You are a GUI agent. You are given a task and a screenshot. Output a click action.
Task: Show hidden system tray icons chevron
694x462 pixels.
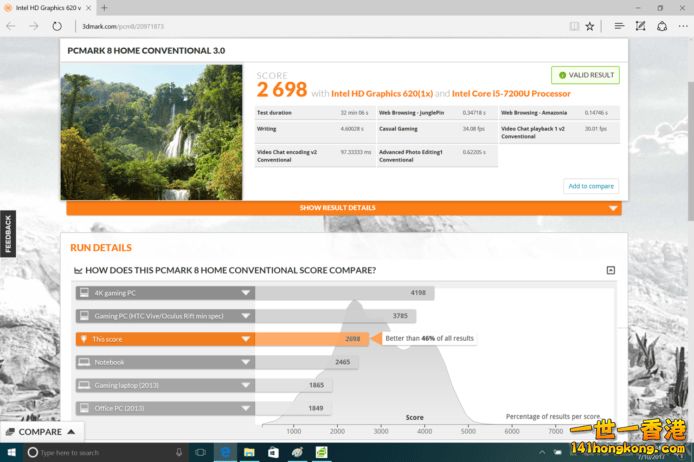pos(542,452)
